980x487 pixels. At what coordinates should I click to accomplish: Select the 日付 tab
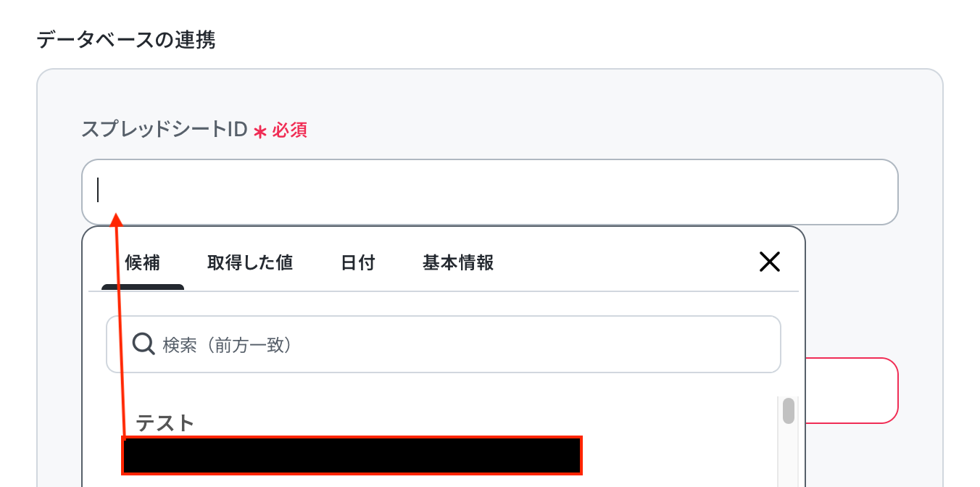pos(358,262)
